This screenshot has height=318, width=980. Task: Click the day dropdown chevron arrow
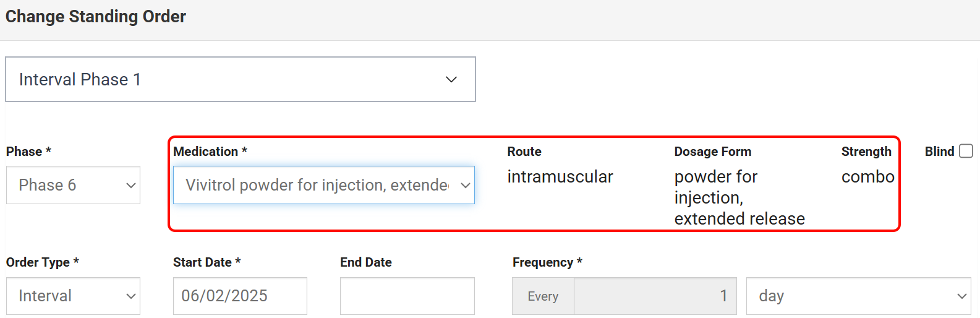tap(961, 296)
